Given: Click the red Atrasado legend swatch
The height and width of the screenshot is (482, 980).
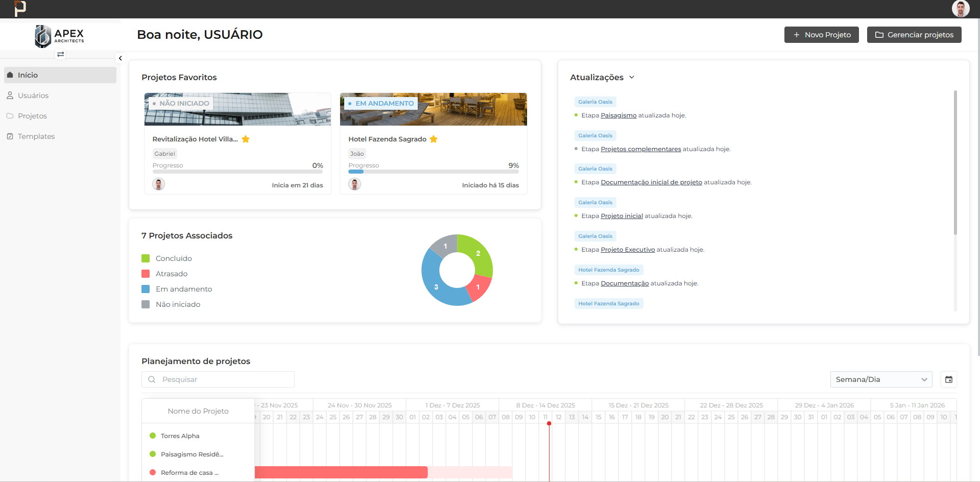Looking at the screenshot, I should [146, 274].
